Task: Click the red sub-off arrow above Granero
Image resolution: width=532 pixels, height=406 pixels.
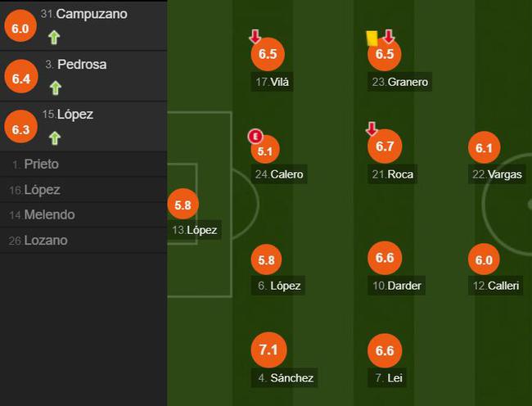Action: tap(388, 37)
